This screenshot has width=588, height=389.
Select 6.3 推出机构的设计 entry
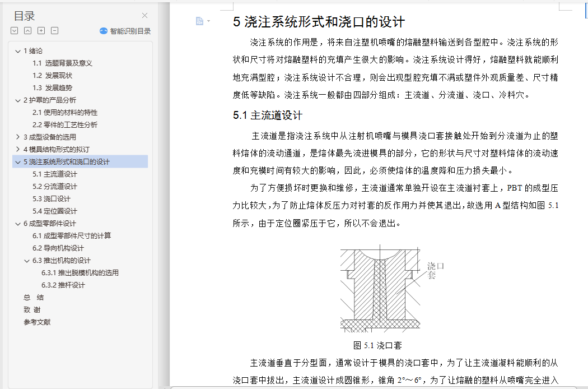coord(62,261)
